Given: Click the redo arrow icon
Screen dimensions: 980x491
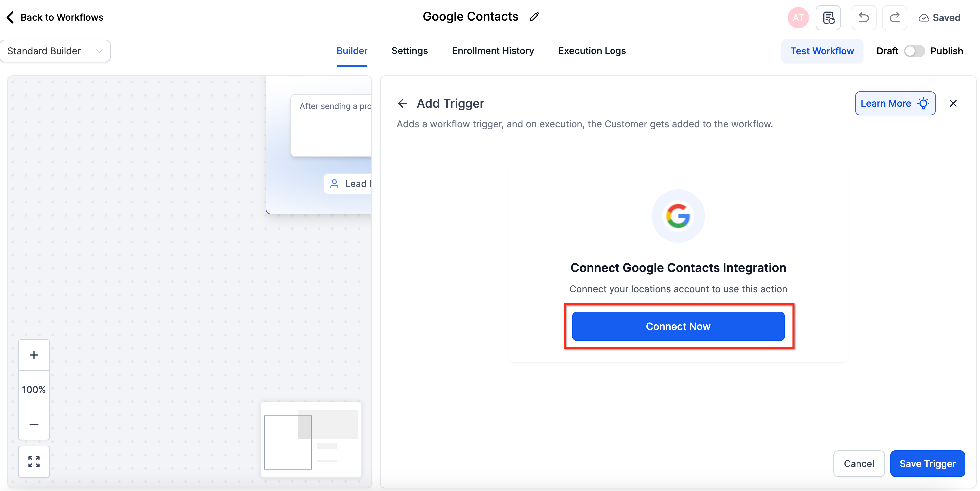Looking at the screenshot, I should (894, 18).
